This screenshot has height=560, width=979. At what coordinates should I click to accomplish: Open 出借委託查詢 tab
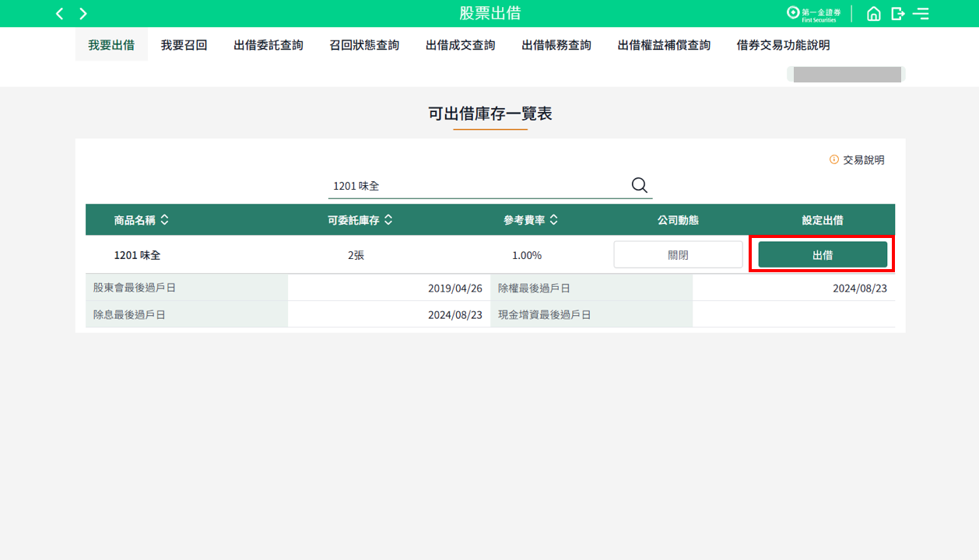(x=268, y=46)
